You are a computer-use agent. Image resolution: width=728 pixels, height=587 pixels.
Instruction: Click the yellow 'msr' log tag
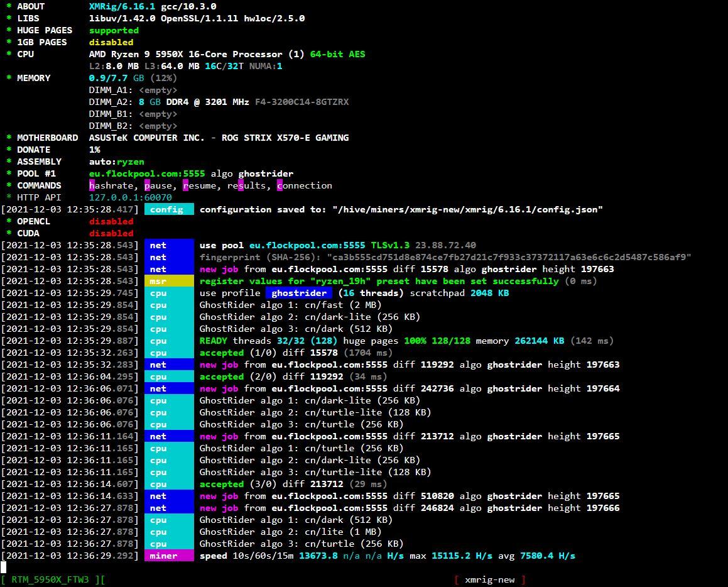[169, 282]
